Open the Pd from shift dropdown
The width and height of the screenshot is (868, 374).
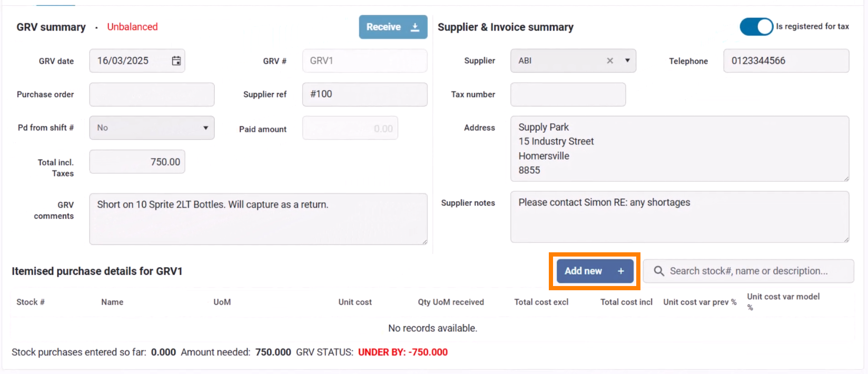point(152,128)
